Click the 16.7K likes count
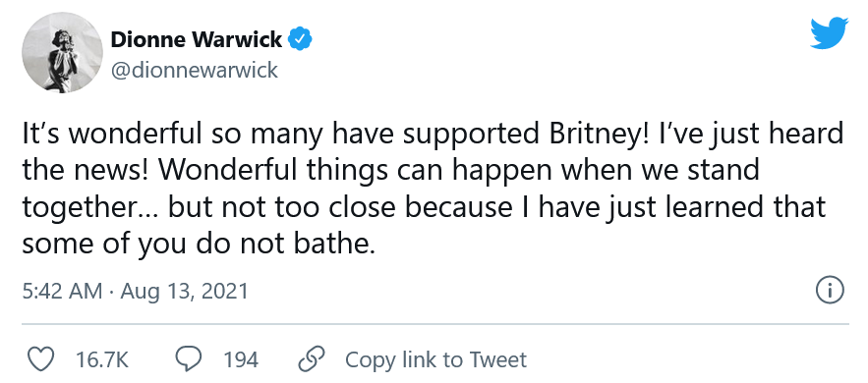Viewport: 868px width, 383px height. pyautogui.click(x=102, y=360)
